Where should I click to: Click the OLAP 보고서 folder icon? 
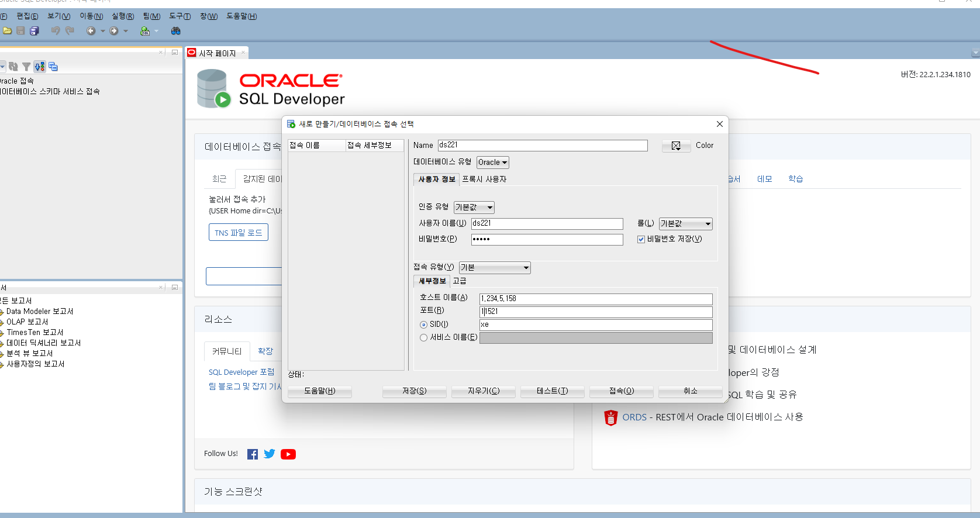coord(2,323)
